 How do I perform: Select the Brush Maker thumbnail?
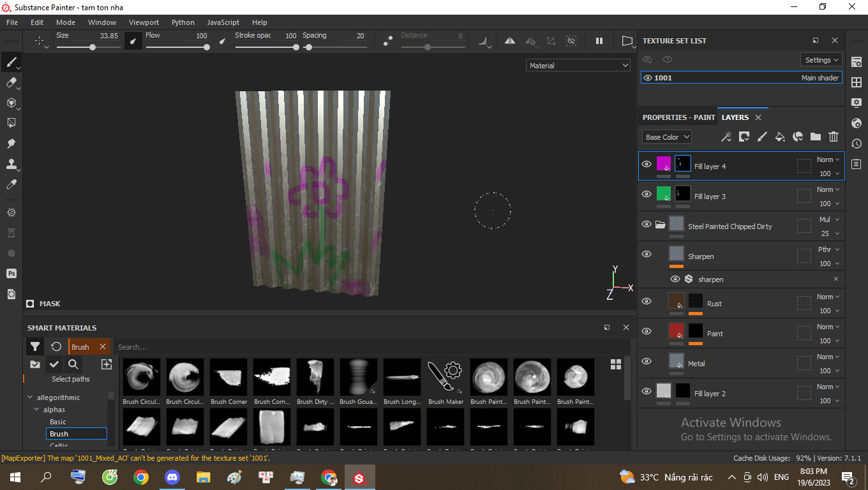pos(445,382)
